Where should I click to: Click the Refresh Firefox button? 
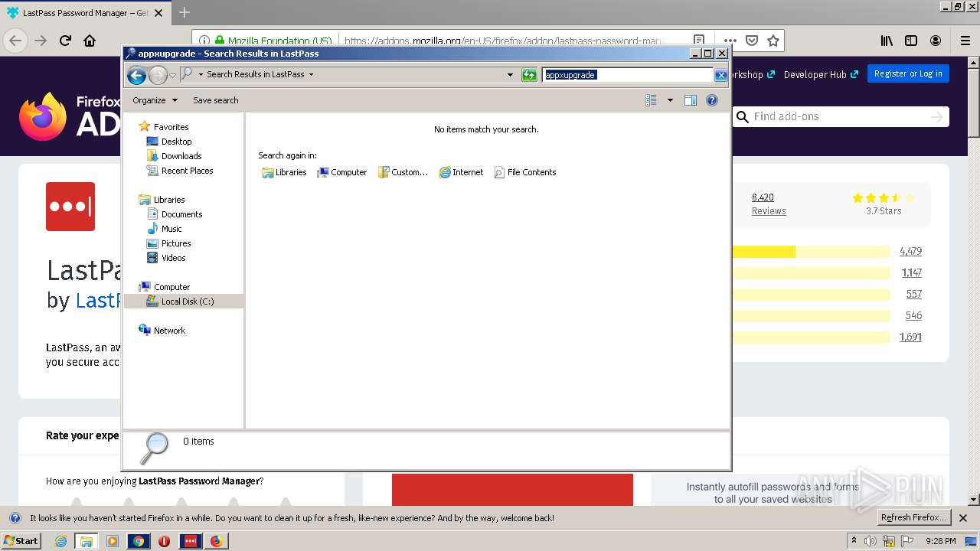click(x=913, y=517)
